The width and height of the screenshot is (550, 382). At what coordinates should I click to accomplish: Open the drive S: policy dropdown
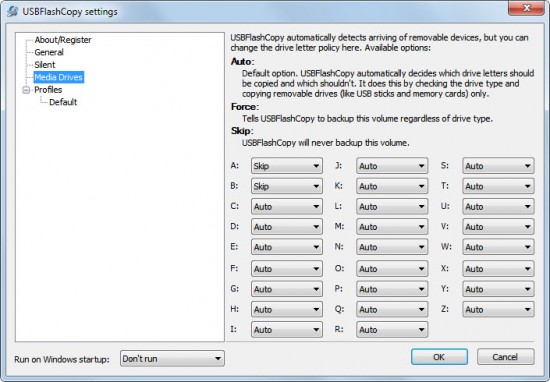[x=498, y=166]
